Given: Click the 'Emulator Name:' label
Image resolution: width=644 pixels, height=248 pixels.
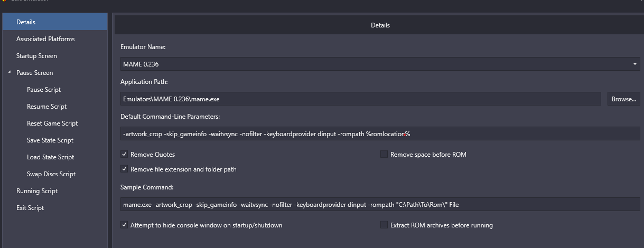Looking at the screenshot, I should click(143, 47).
